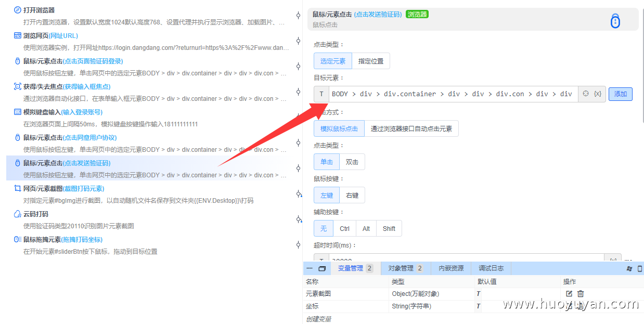This screenshot has width=644, height=324.
Task: Open the 内嵌资源 tab
Action: tap(451, 268)
